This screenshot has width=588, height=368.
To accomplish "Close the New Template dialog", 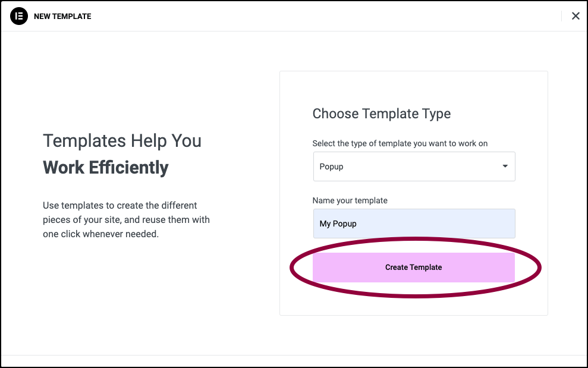I will point(576,16).
